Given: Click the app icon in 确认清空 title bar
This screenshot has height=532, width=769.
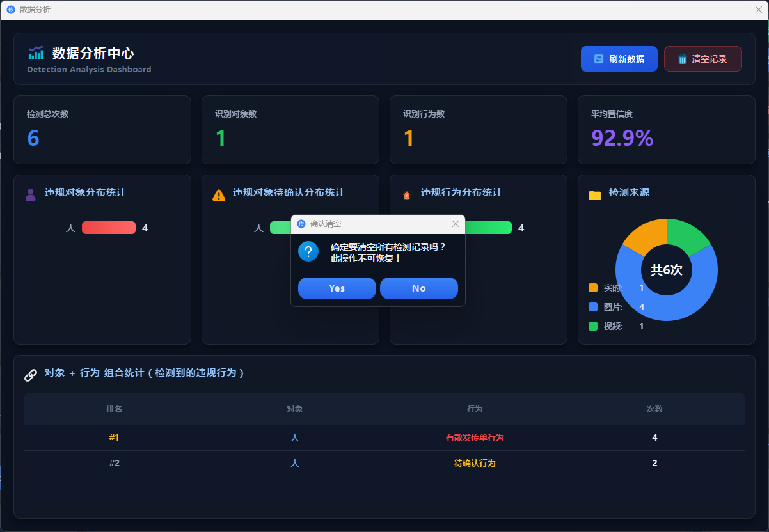Looking at the screenshot, I should point(302,224).
